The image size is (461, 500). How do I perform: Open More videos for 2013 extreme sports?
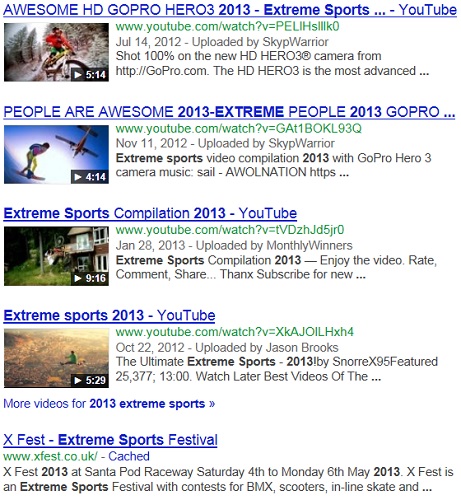[109, 404]
